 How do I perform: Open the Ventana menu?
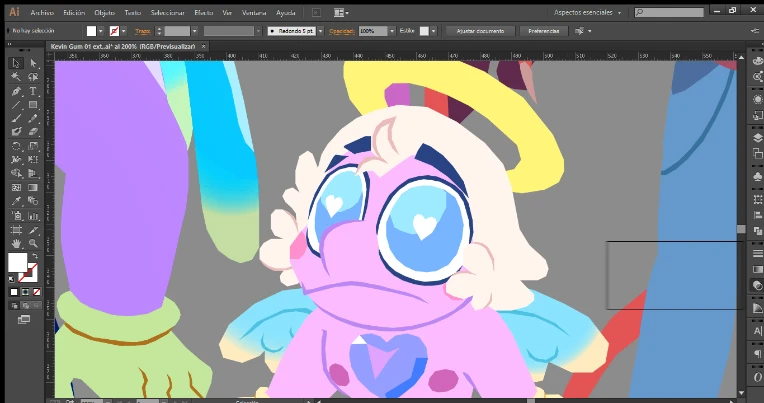(254, 13)
